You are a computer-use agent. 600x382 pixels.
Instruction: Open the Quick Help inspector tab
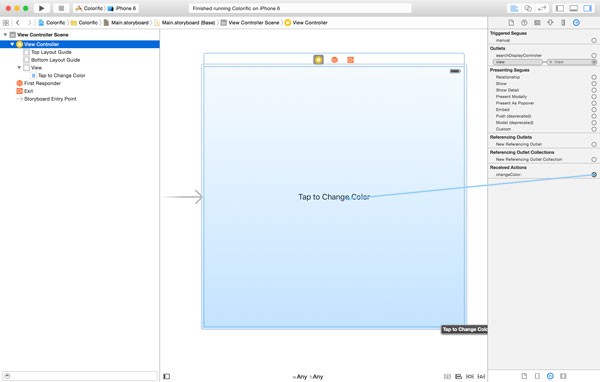click(524, 23)
